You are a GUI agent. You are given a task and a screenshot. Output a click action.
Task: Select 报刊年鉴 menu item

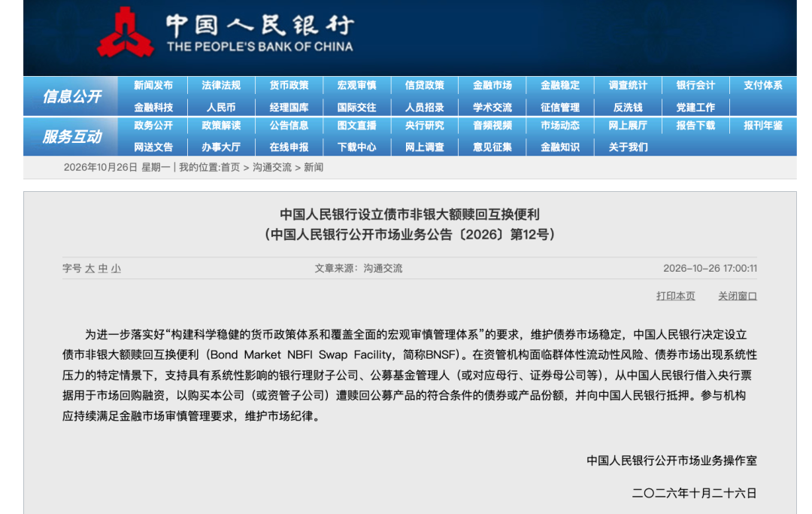click(x=763, y=126)
